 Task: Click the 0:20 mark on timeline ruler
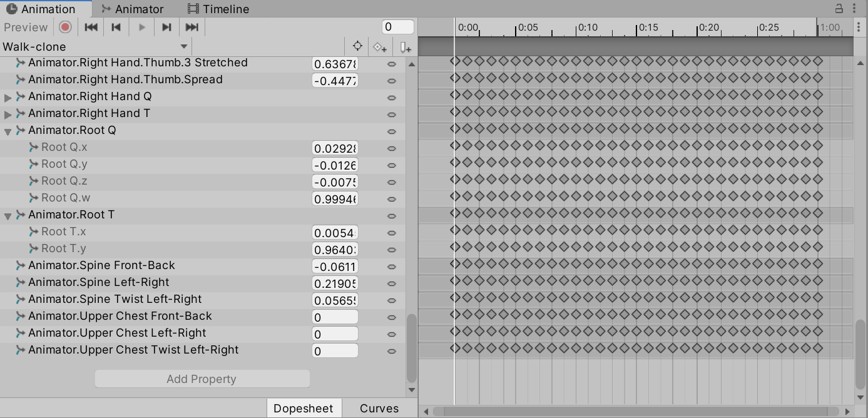708,27
